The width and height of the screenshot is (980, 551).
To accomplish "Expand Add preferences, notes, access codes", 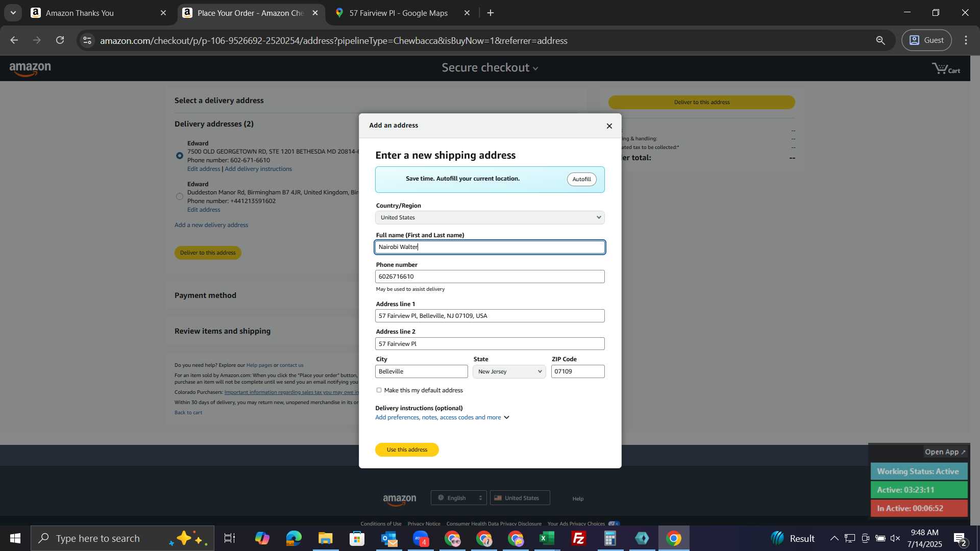I will click(442, 417).
